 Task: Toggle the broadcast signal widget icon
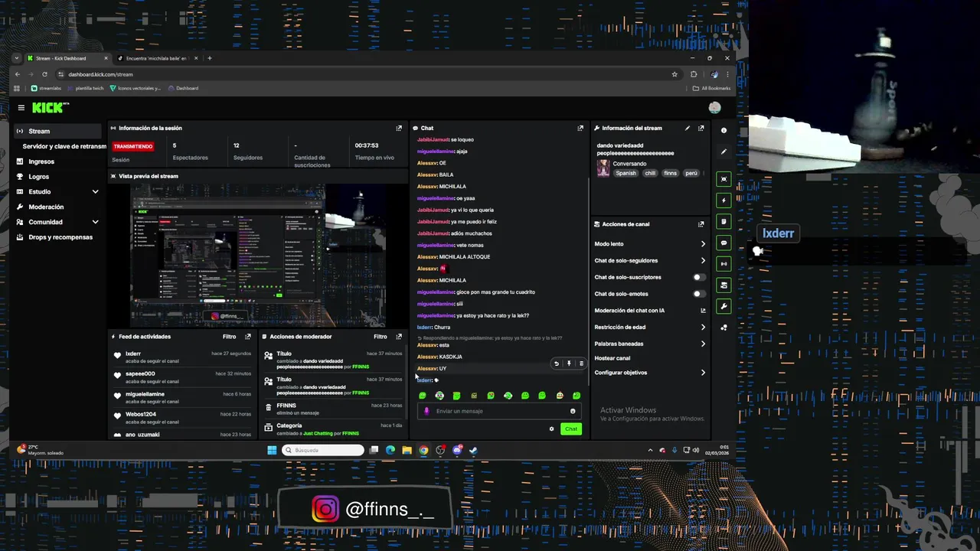(724, 264)
